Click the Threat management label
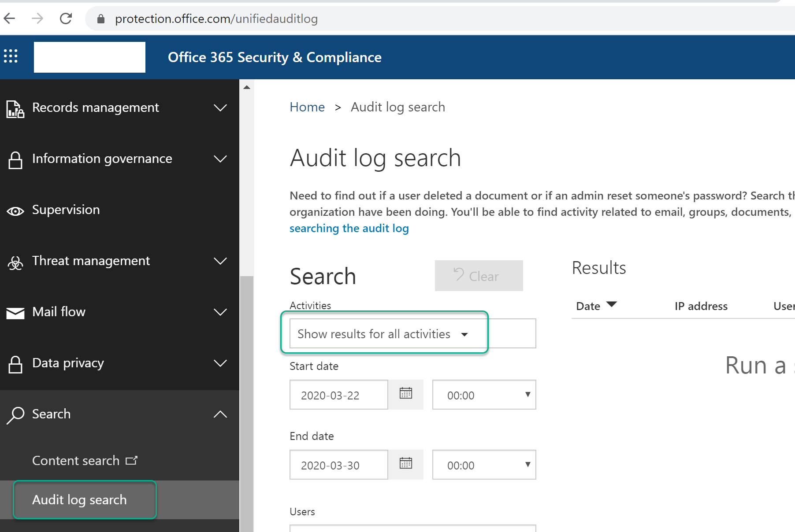795x532 pixels. (91, 261)
